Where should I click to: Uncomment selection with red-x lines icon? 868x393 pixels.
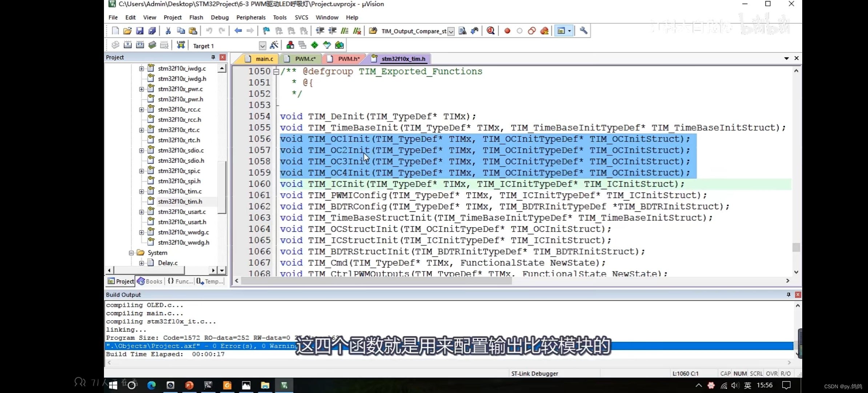[x=357, y=31]
